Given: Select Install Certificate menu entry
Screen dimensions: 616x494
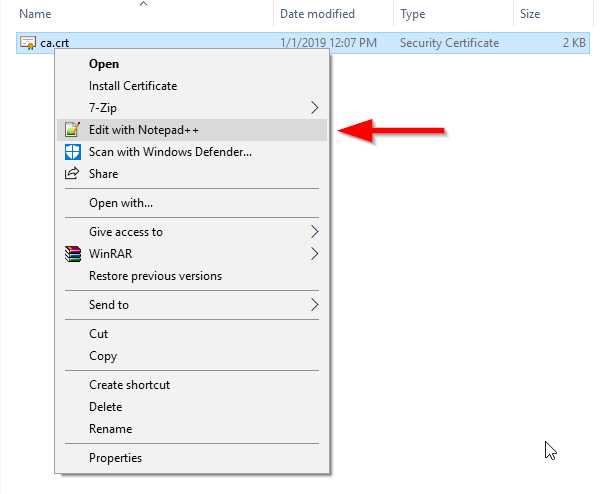Looking at the screenshot, I should [x=192, y=86].
